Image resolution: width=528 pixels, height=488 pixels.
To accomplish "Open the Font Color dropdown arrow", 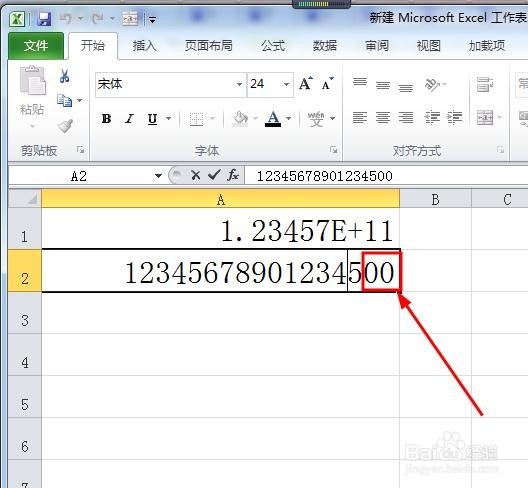I will coord(289,119).
